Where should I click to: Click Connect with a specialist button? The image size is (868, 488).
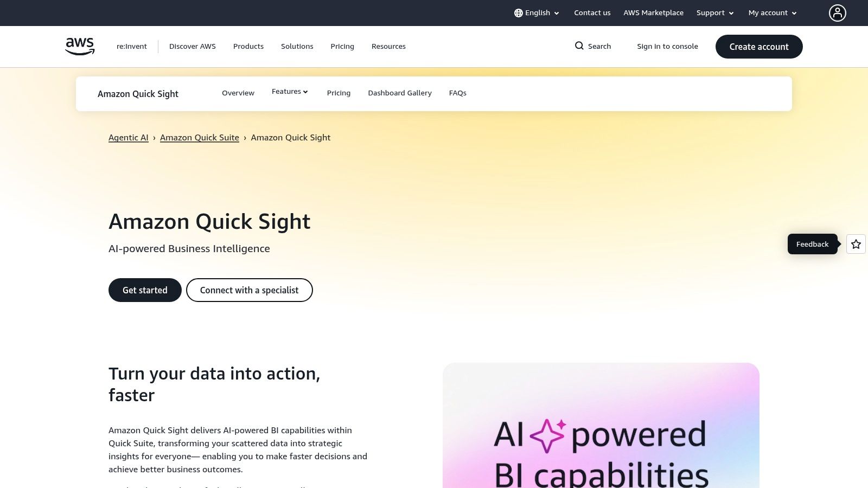(250, 290)
